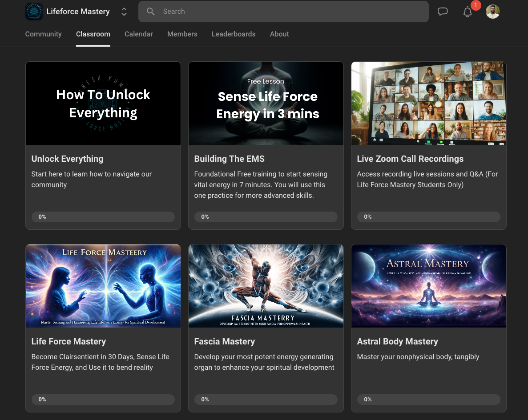
Task: Click the notifications bell icon
Action: tap(468, 12)
